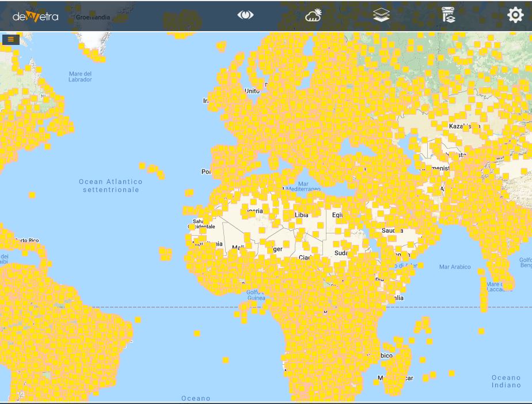Select the Libia country label

(301, 215)
